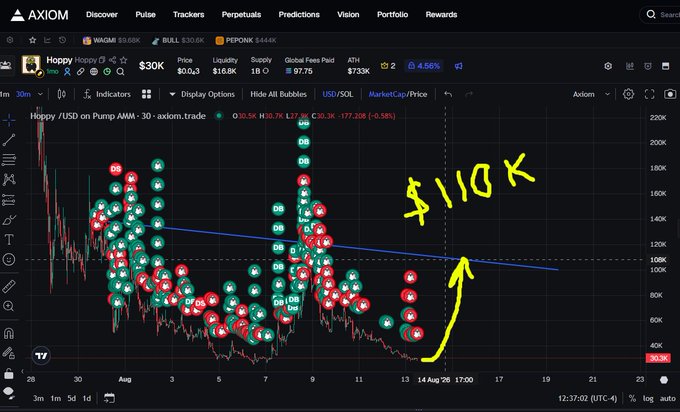Screen dimensions: 680x412
Task: Open chart settings gear
Action: pyautogui.click(x=628, y=94)
